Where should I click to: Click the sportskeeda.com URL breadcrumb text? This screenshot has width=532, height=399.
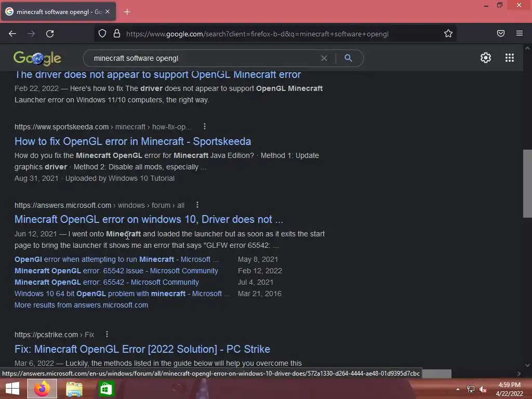tap(103, 127)
